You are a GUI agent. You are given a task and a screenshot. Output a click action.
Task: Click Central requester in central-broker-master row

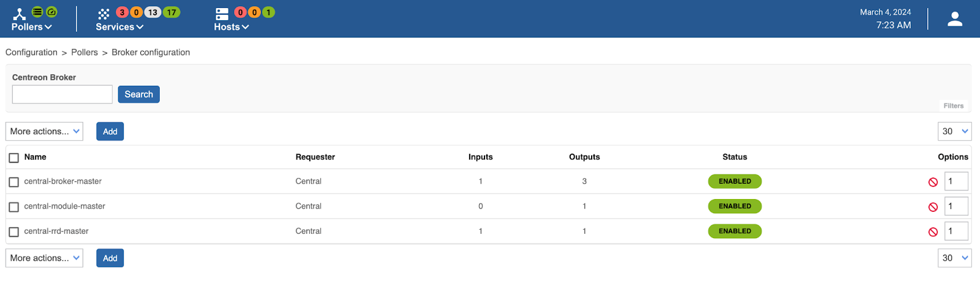click(x=309, y=181)
